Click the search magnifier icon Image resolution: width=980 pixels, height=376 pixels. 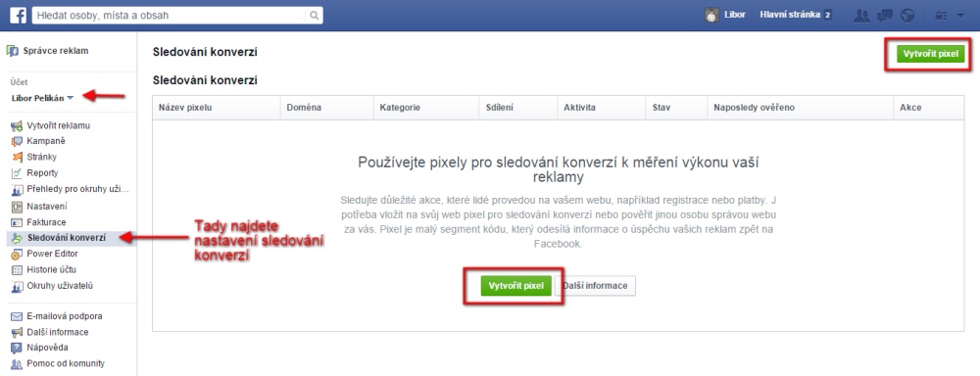point(315,15)
